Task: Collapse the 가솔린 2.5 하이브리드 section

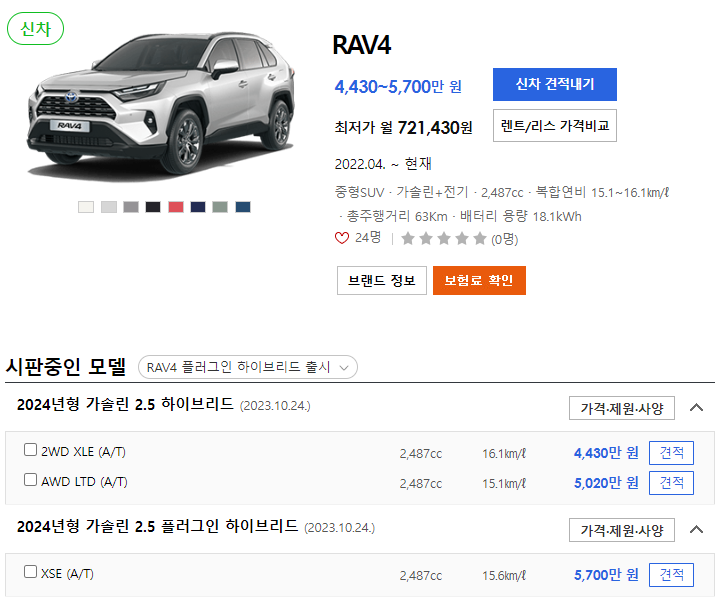Action: (697, 407)
